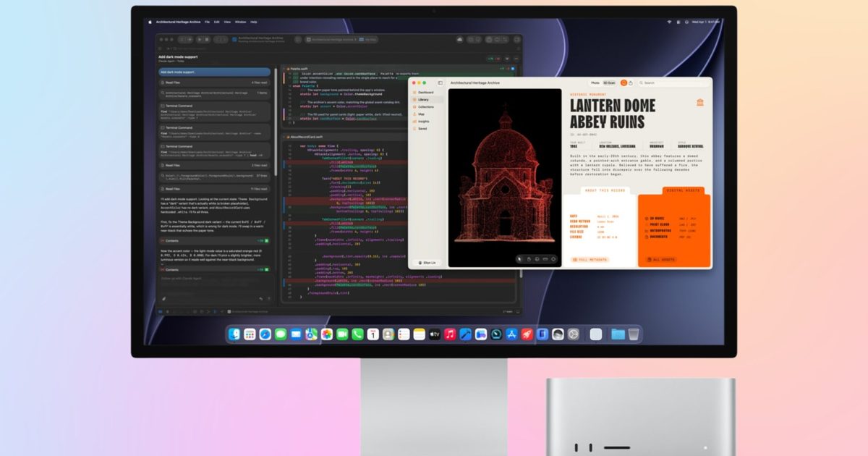Open the AboutRecordCard.swift file header
The image size is (868, 456).
(x=399, y=136)
